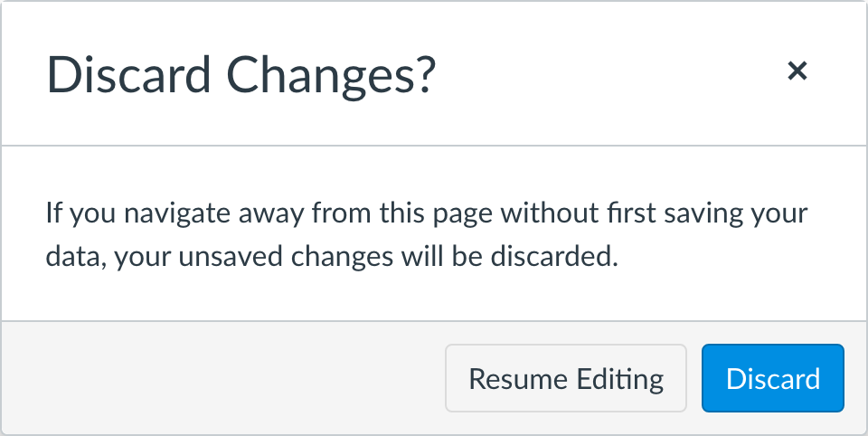Click the gray footer area beside Resume Editing
Screen dimensions: 868x436
tap(226, 378)
